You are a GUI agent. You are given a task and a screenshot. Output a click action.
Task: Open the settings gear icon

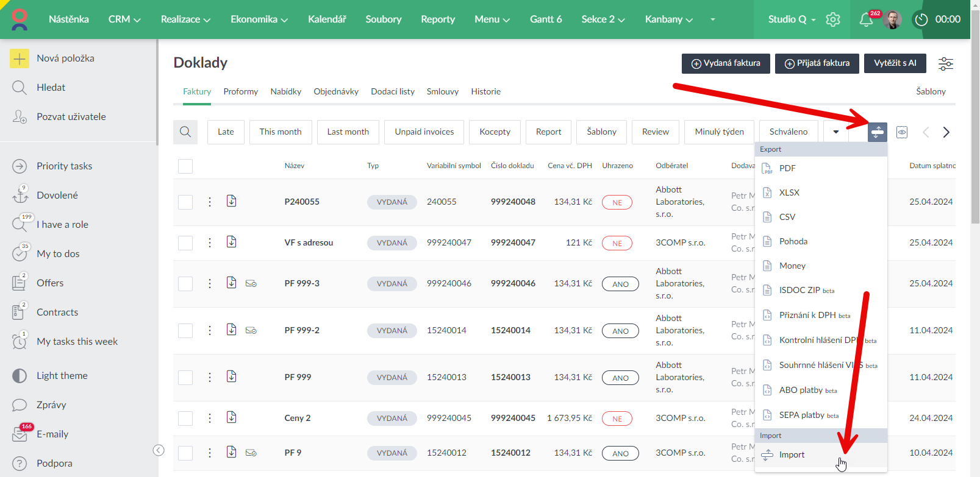click(x=833, y=19)
